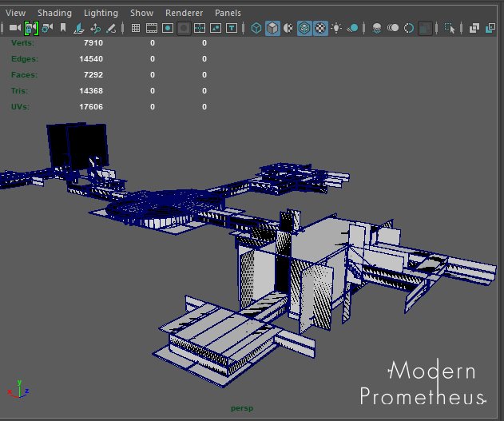Image resolution: width=504 pixels, height=421 pixels.
Task: Click the UVs: label
Action: pyautogui.click(x=20, y=107)
